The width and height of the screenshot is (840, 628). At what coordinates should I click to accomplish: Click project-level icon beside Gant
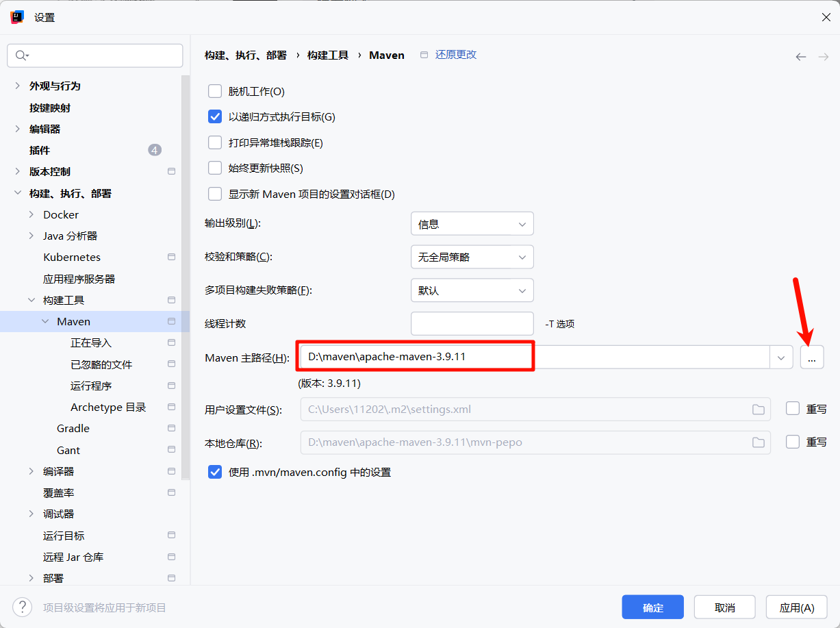171,450
